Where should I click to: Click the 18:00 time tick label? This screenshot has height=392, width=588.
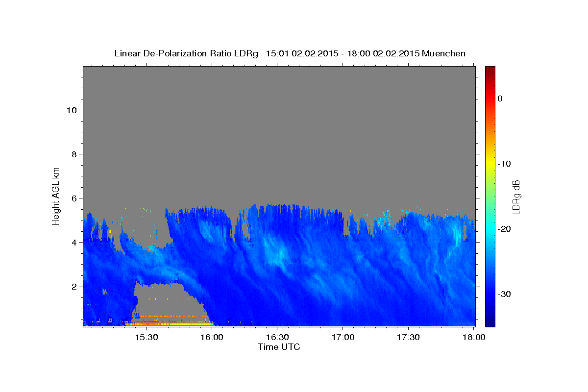(473, 337)
